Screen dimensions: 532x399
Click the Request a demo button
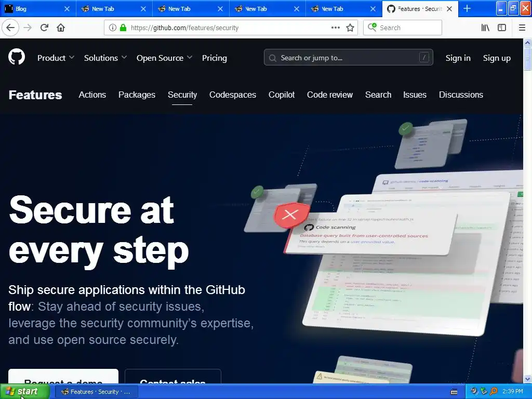pyautogui.click(x=63, y=377)
